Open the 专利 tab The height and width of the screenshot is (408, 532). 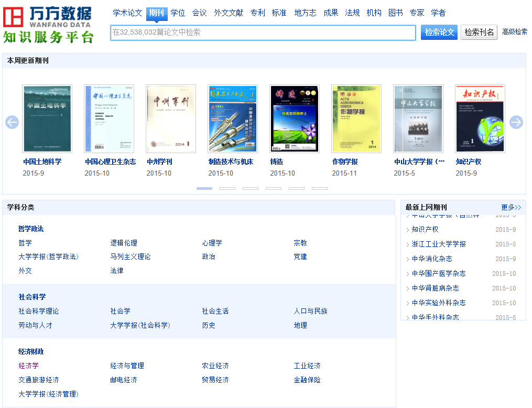point(257,13)
